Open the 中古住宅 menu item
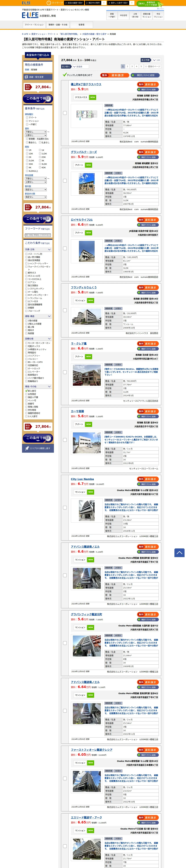This screenshot has height=868, width=186. [x=124, y=15]
